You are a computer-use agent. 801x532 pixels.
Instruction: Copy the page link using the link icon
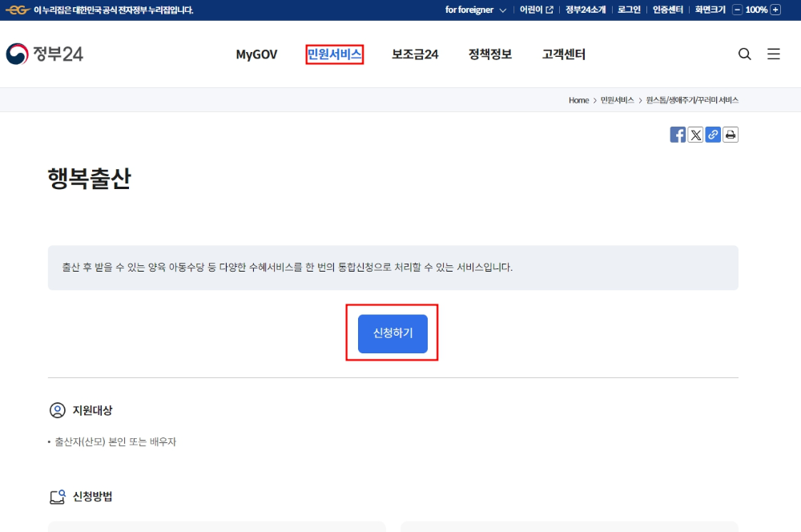click(x=713, y=135)
